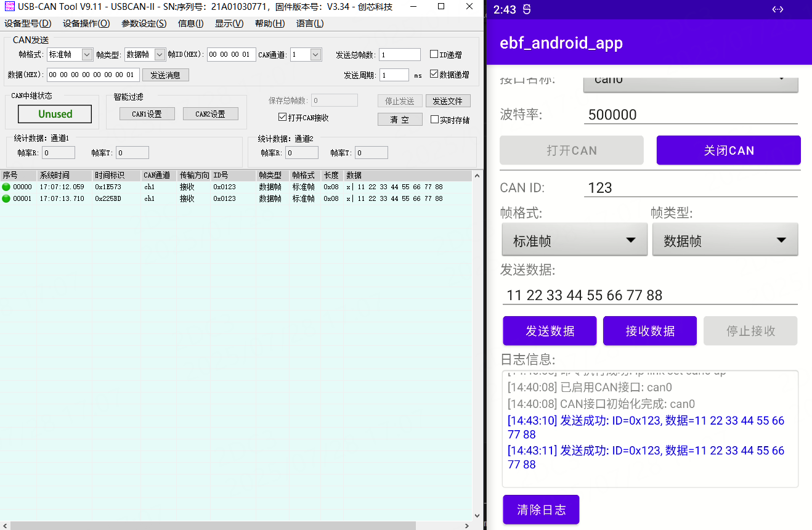The image size is (812, 530).
Task: Click the connectivity icon in Android status bar
Action: tap(777, 9)
